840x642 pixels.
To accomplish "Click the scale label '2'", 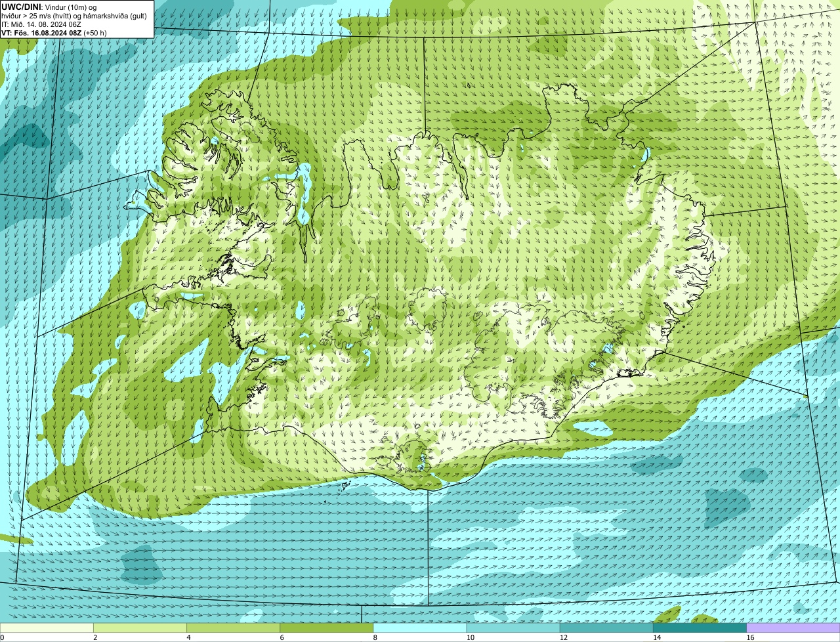I will point(95,637).
